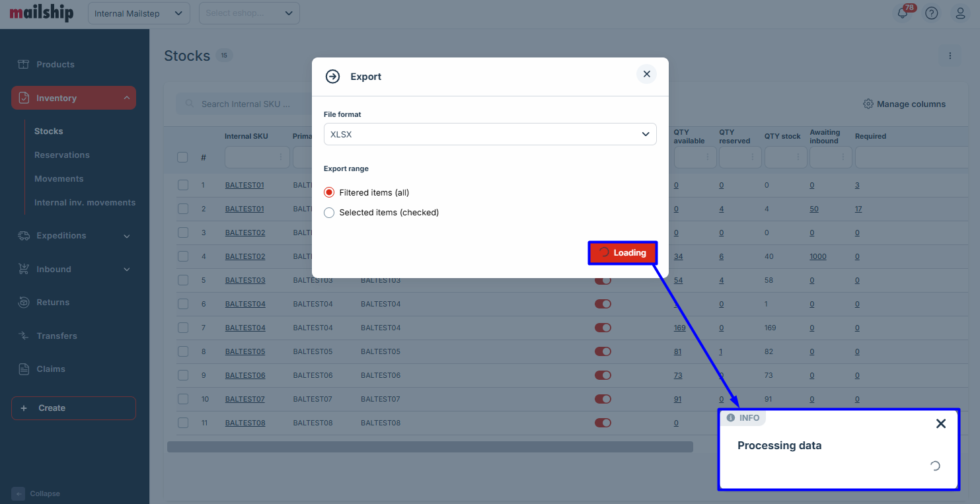Open Movements under Inventory
The image size is (980, 504).
pos(59,179)
